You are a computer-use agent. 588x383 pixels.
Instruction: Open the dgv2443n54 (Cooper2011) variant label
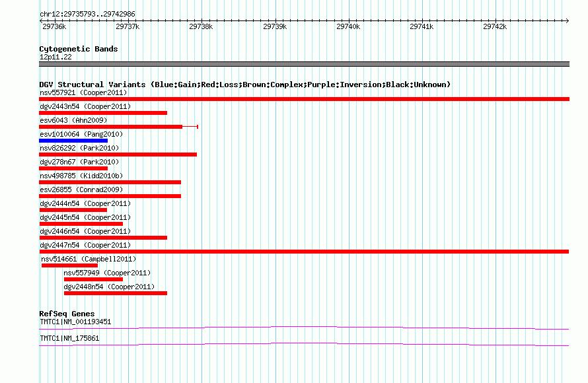click(85, 106)
